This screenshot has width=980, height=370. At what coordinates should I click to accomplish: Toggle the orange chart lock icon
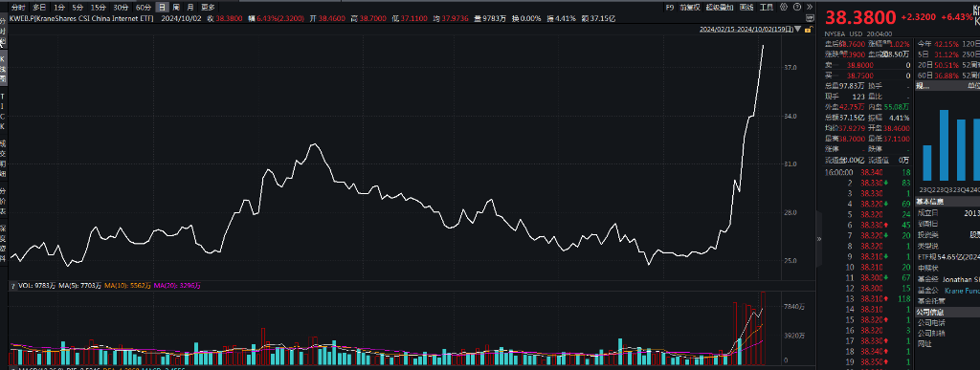pyautogui.click(x=808, y=30)
